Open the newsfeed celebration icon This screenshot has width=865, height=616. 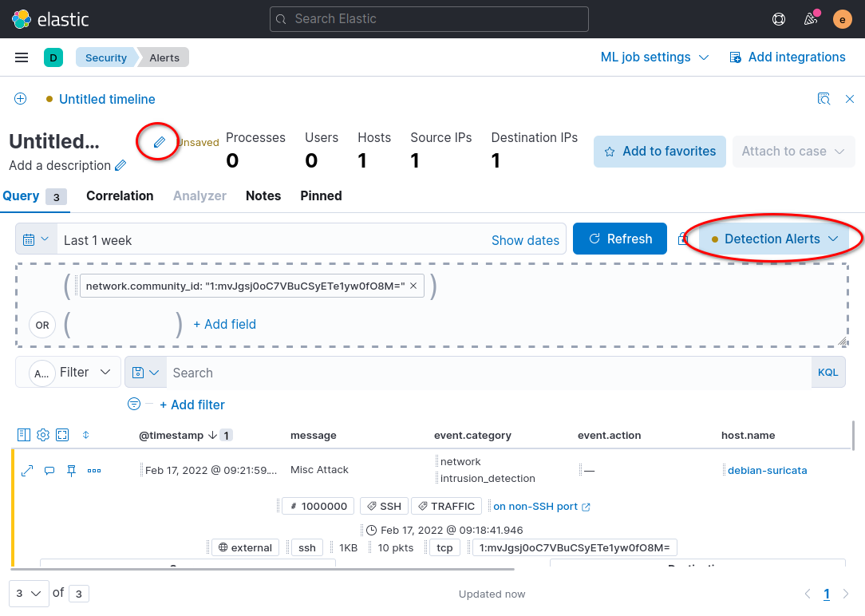[x=811, y=20]
